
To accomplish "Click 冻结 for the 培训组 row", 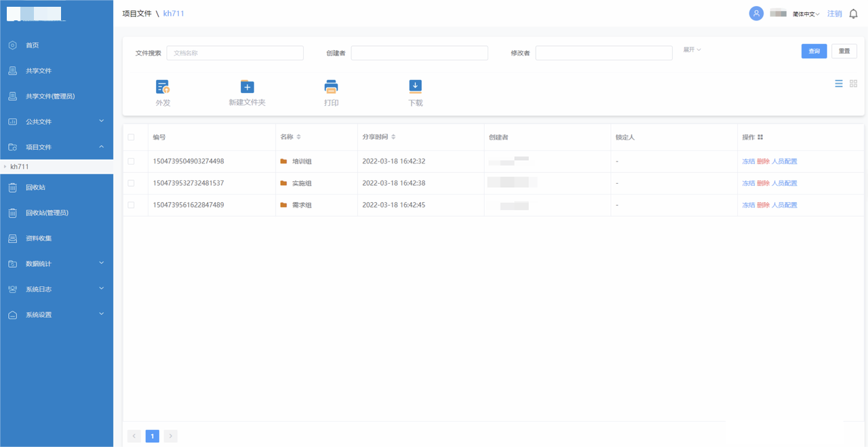I will (748, 161).
